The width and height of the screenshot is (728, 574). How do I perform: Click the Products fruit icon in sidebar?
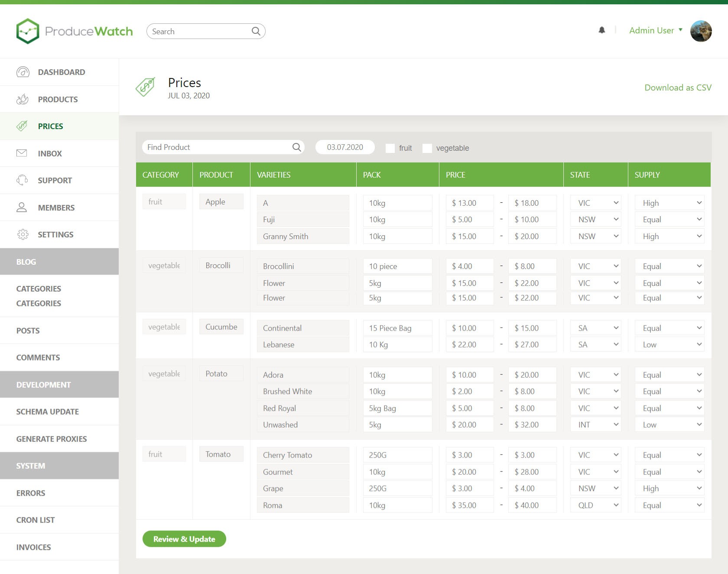pyautogui.click(x=23, y=99)
